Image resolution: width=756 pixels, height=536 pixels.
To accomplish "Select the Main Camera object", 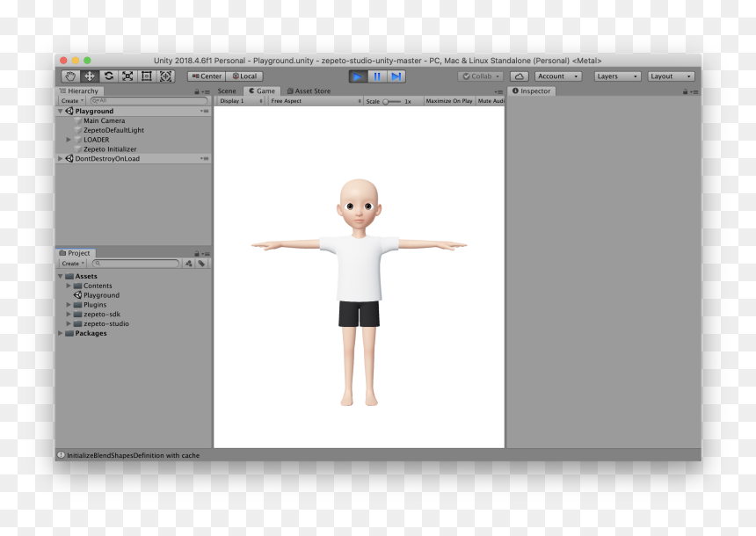I will pos(104,120).
